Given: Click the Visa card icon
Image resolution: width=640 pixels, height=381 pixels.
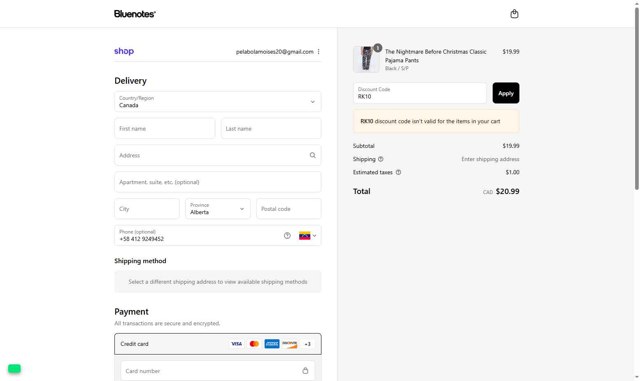Looking at the screenshot, I should point(236,344).
